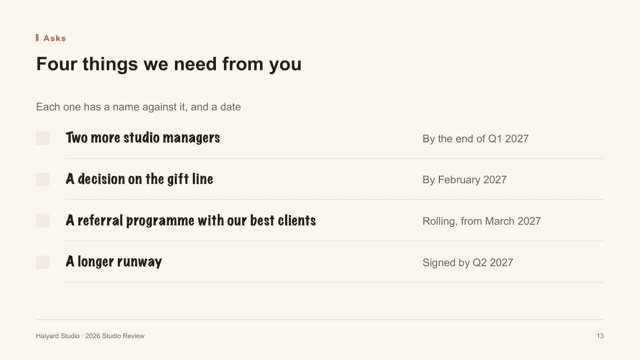Click the checkbox beside Two more studio managers
Screen dimensions: 640x360
(43, 138)
